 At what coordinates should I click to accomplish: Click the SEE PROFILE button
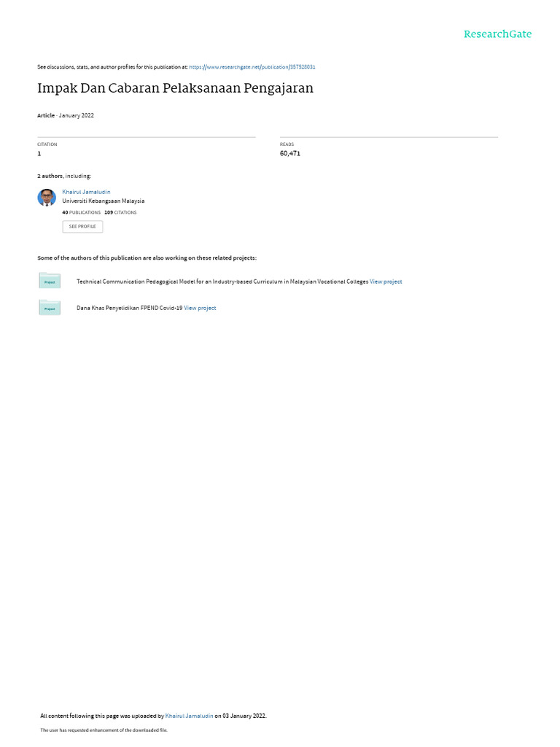click(x=82, y=226)
